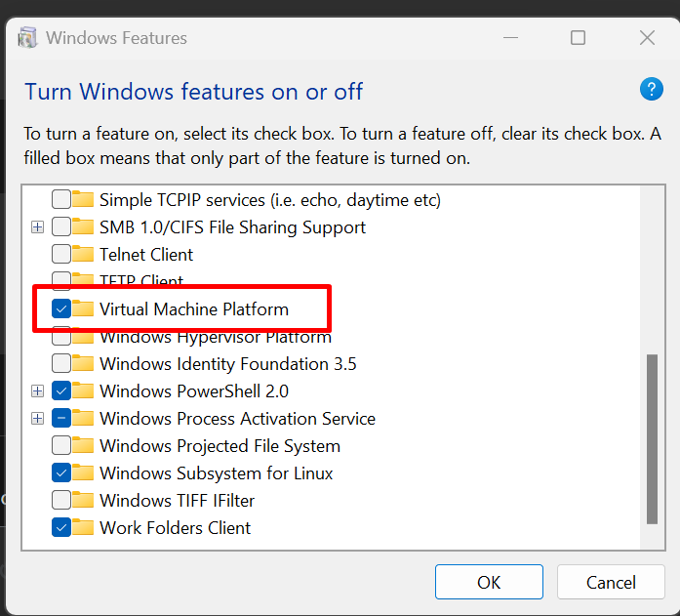680x616 pixels.
Task: Click the features list scrollbar thumb
Action: (652, 439)
